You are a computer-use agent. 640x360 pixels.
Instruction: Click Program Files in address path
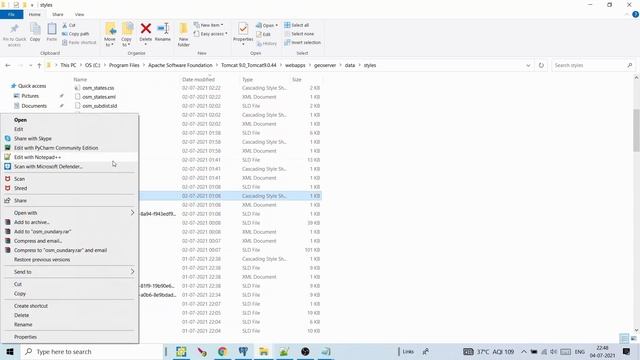tap(124, 65)
